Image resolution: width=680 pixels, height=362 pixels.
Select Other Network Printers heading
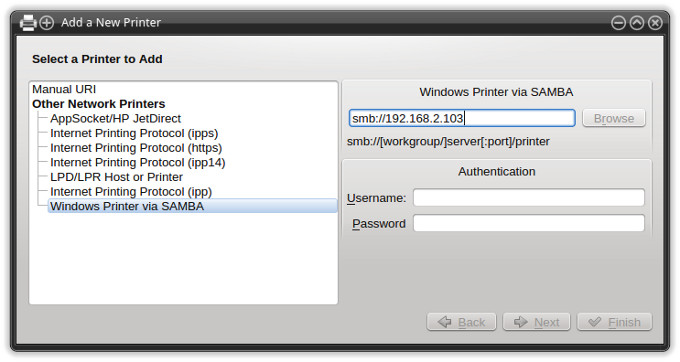(x=98, y=104)
